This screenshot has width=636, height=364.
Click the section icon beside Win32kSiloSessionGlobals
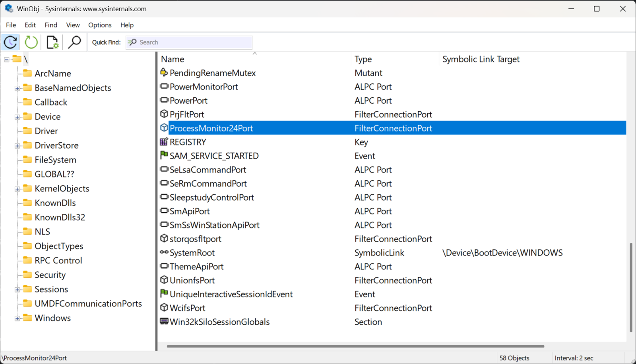(164, 321)
